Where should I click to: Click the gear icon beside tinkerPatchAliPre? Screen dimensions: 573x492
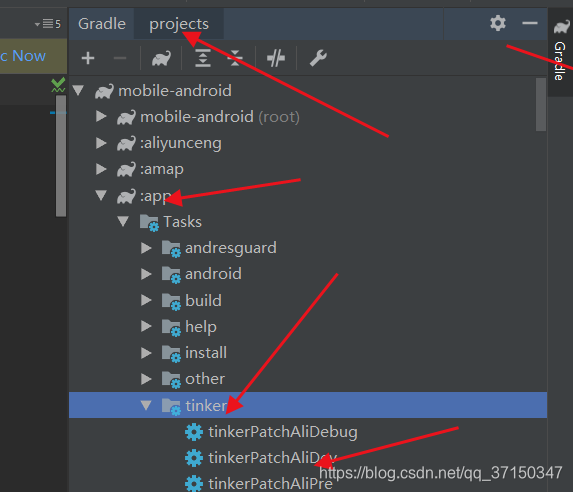194,483
